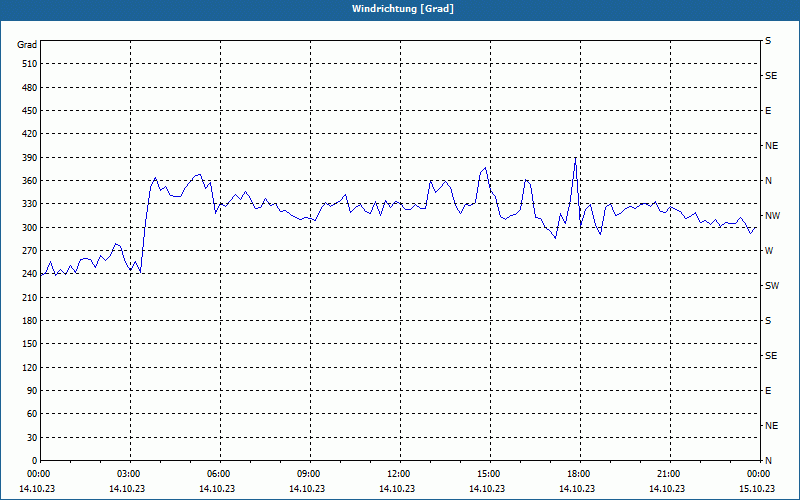Select the 30 y-axis value label

32,437
